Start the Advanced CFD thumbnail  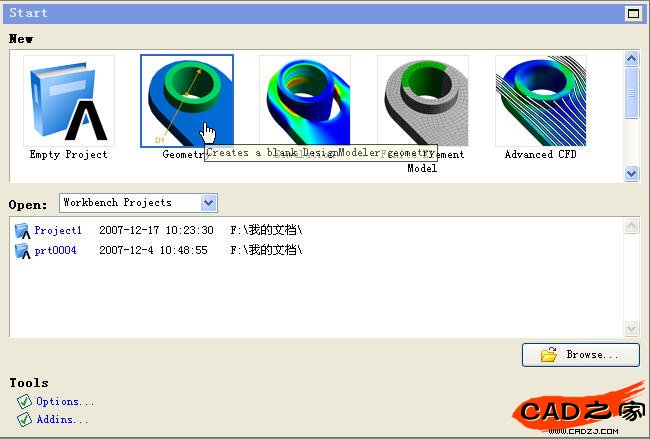click(x=541, y=101)
